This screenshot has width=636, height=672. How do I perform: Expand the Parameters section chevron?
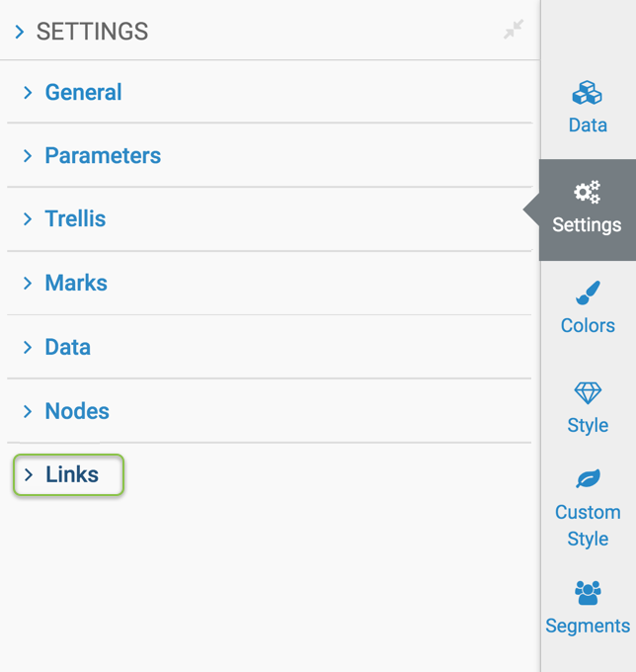tap(28, 156)
